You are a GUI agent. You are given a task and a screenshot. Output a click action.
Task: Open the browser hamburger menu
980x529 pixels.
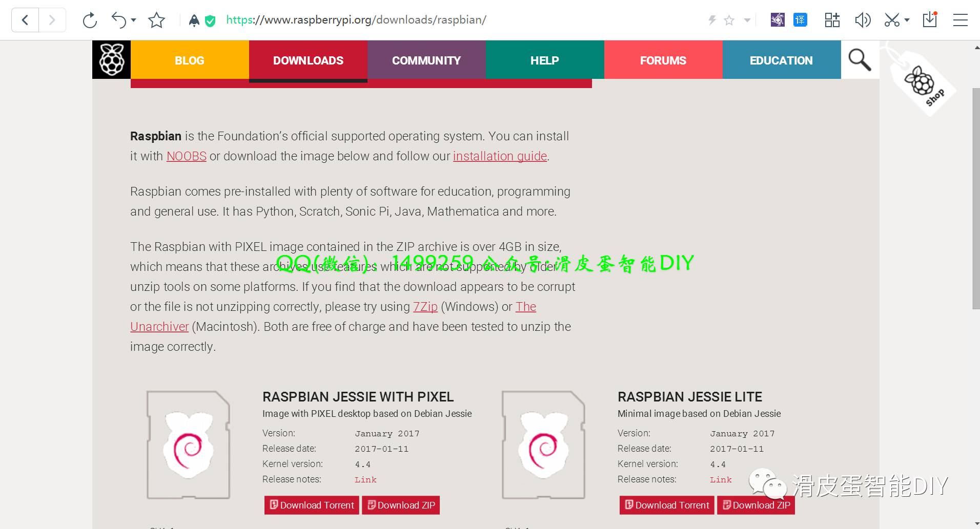click(x=960, y=20)
